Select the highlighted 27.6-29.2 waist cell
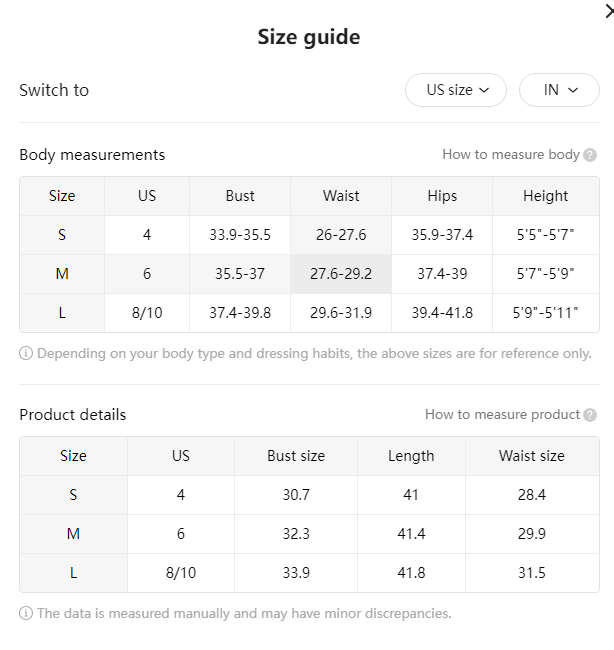Image resolution: width=614 pixels, height=650 pixels. pyautogui.click(x=341, y=274)
